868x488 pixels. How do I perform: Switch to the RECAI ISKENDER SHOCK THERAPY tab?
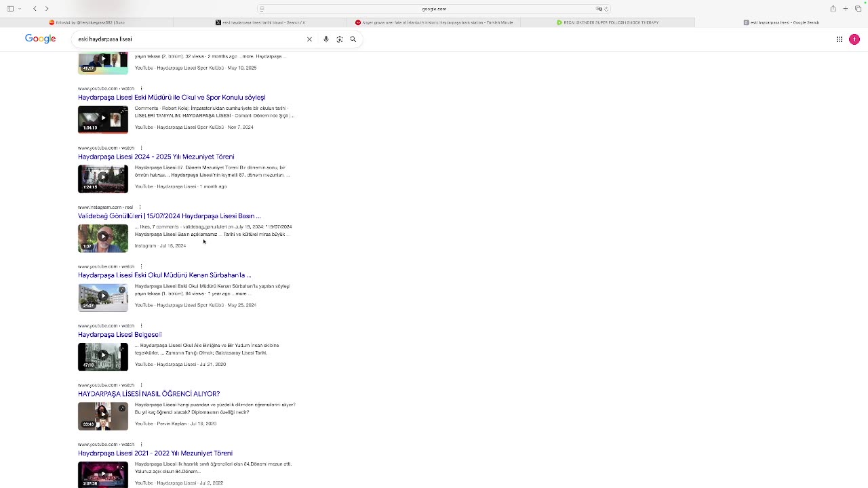coord(608,22)
